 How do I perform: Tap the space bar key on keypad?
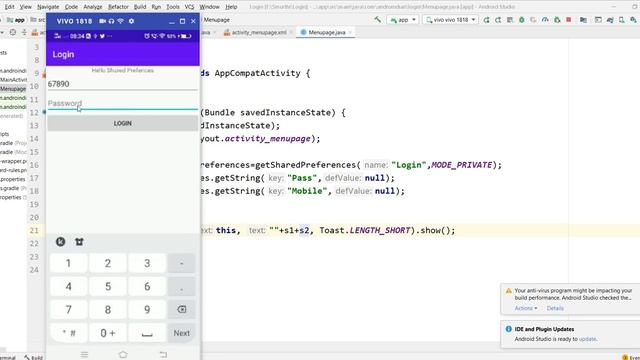[x=147, y=333]
